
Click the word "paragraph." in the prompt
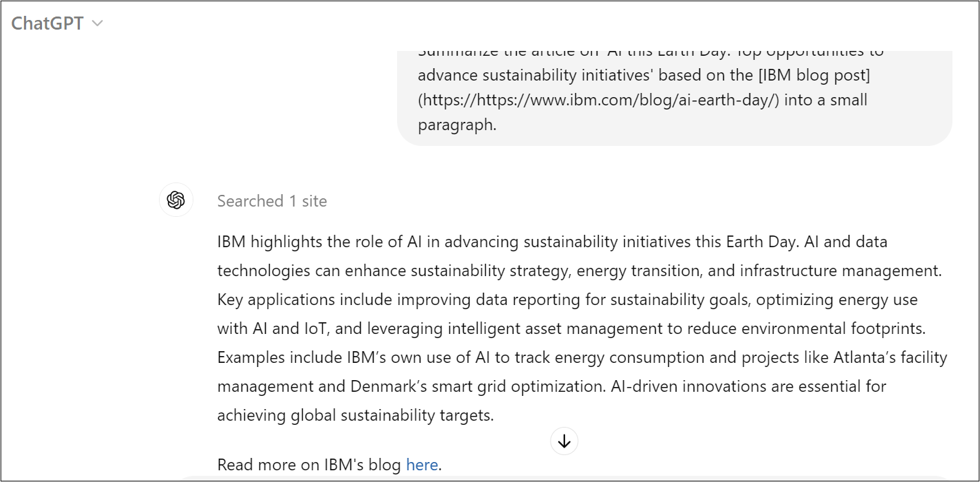457,125
